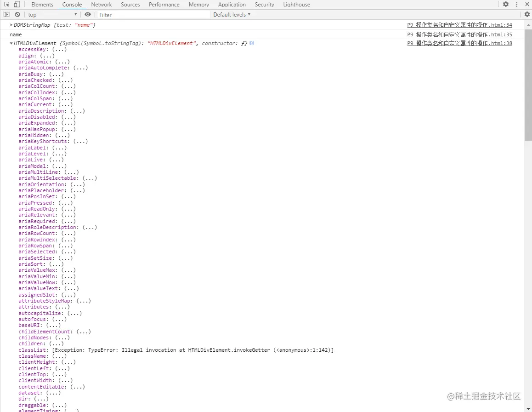Click the vertical scrollbar thumb
The image size is (532, 412).
(528, 85)
